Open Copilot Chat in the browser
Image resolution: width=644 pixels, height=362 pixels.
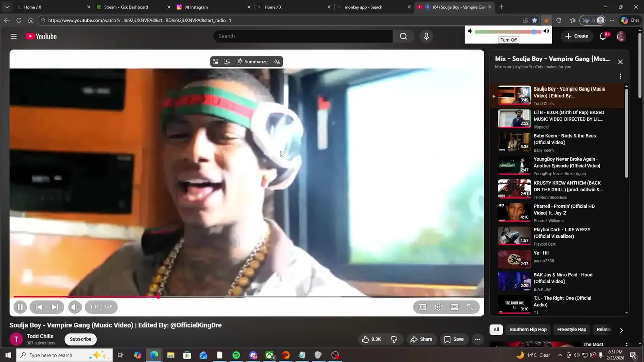coord(630,20)
